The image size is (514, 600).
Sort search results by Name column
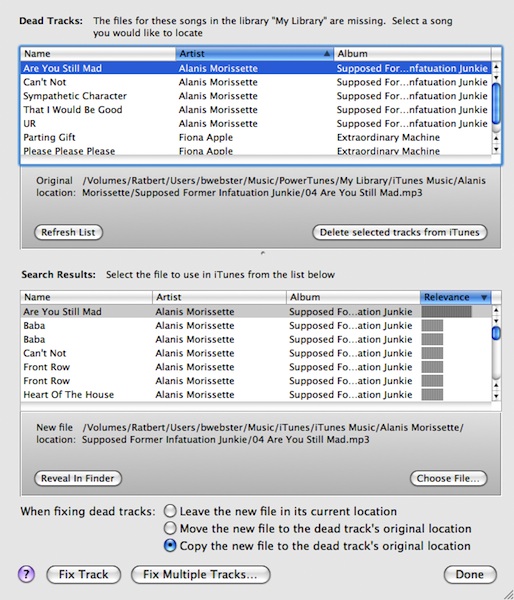(86, 297)
